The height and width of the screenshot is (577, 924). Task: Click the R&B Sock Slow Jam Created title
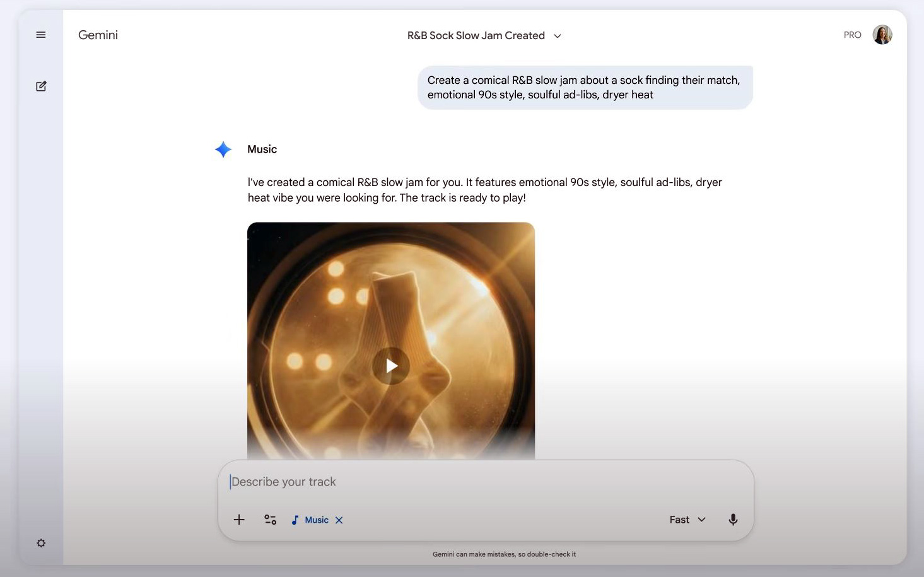click(476, 36)
